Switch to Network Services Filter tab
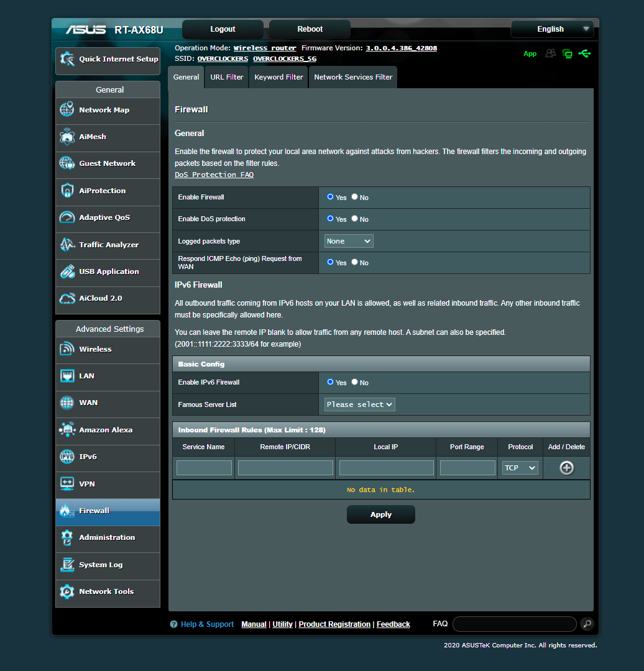The width and height of the screenshot is (644, 671). pyautogui.click(x=353, y=77)
